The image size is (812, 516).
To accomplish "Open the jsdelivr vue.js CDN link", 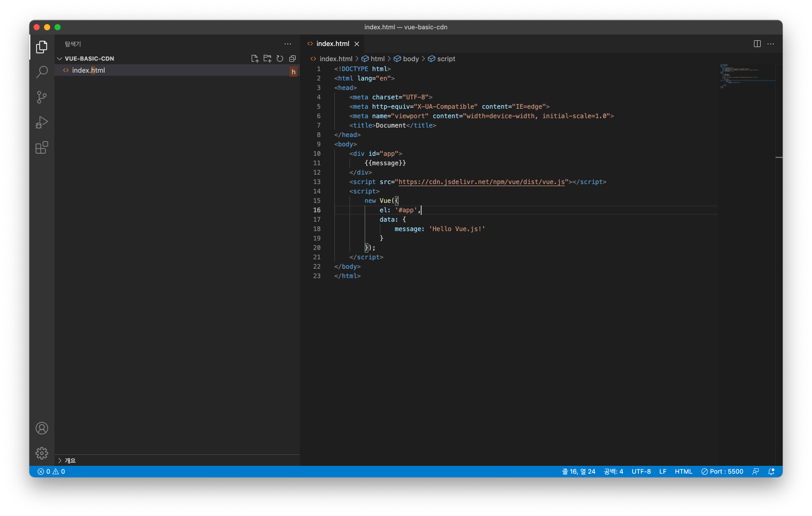I will [481, 182].
